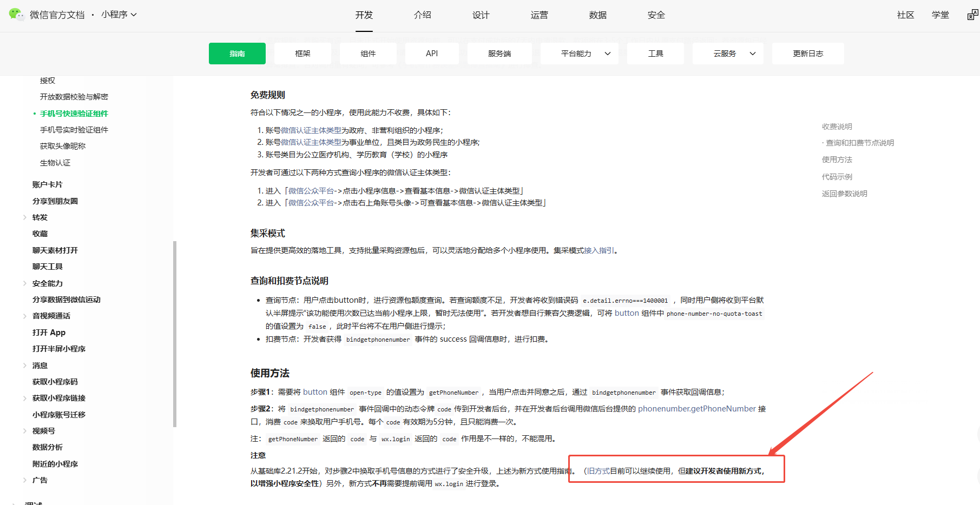This screenshot has width=980, height=505.
Task: Open 开放数据校验与解密 in the sidebar
Action: [74, 97]
